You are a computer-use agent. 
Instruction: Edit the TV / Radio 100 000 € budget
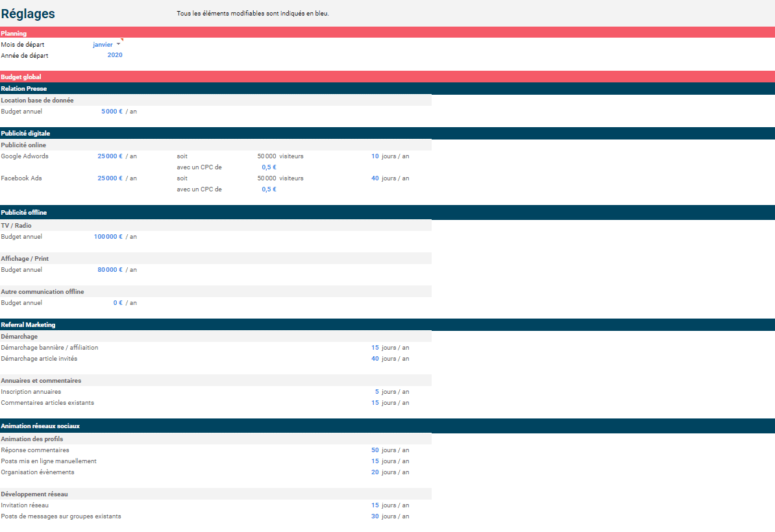(108, 237)
